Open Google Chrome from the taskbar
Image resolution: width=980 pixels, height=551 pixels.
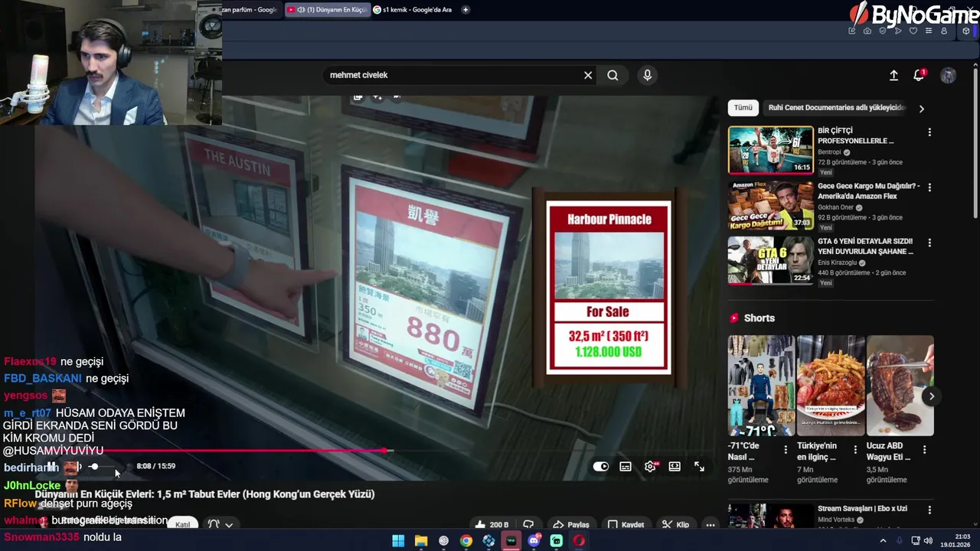coord(466,541)
